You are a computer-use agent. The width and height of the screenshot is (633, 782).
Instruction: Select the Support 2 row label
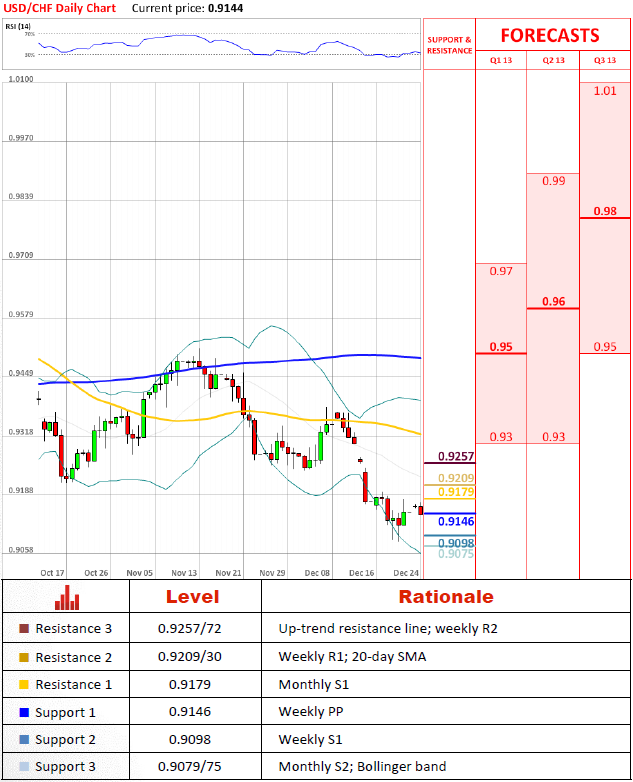[65, 740]
